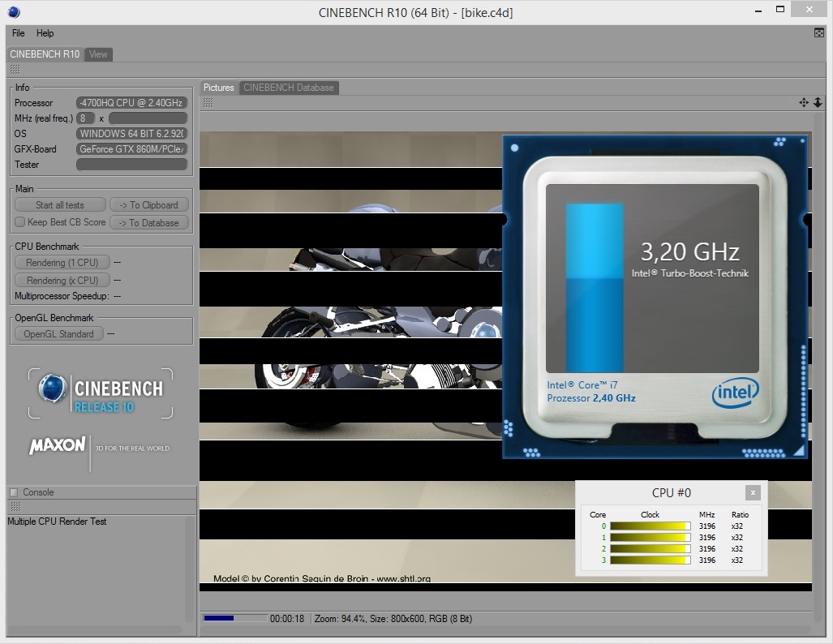The width and height of the screenshot is (833, 644).
Task: Click the elapsed time 00:00:18 text
Action: [x=287, y=619]
